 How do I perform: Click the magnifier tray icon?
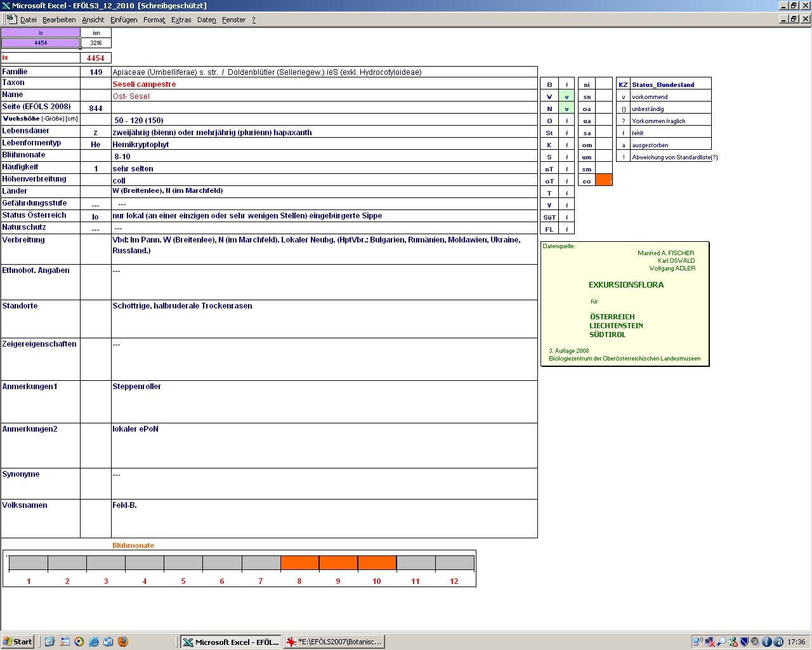coord(721,642)
